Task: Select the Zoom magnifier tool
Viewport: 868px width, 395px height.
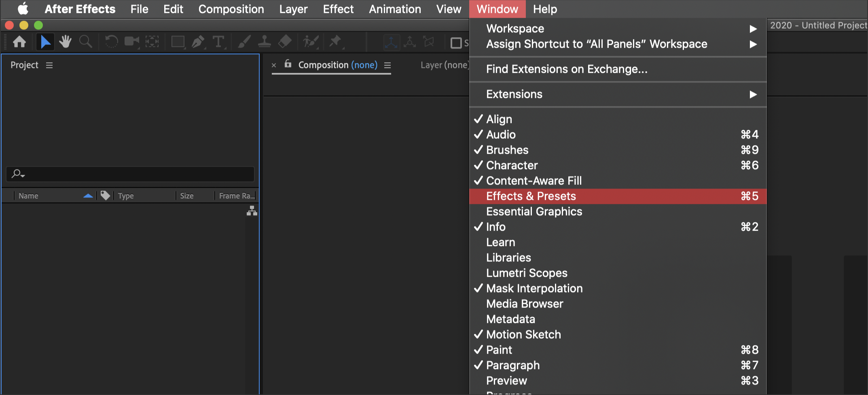Action: point(86,42)
